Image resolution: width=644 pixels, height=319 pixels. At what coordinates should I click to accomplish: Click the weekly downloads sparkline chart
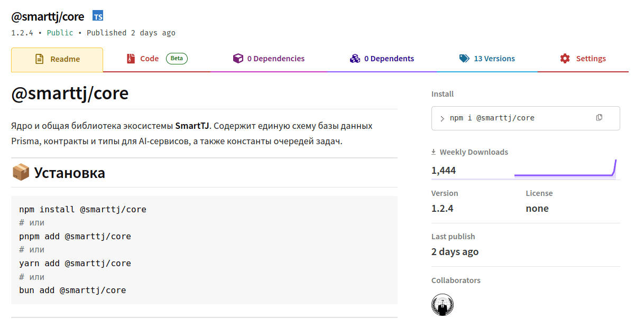[x=565, y=168]
